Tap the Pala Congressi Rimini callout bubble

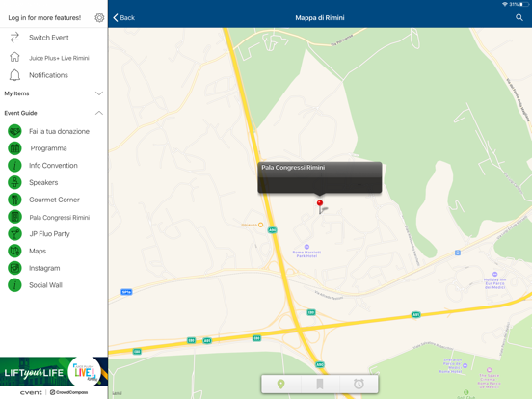(x=320, y=177)
